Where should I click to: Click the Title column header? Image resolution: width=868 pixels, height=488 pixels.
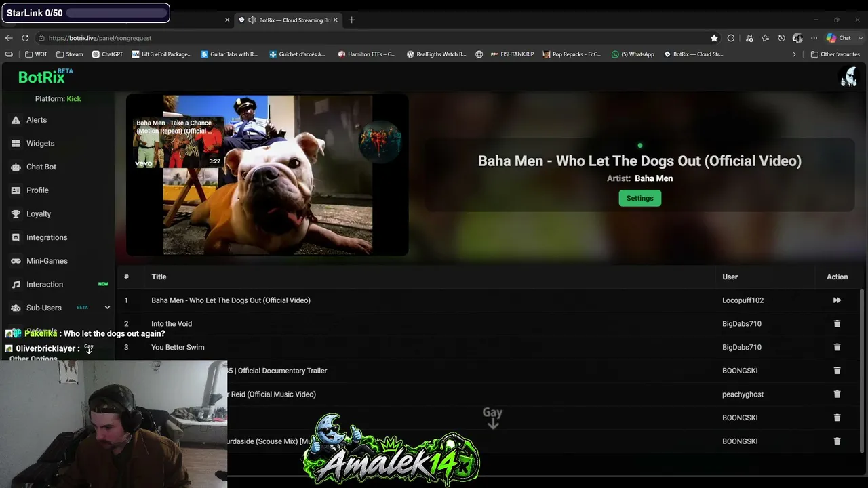pos(159,277)
